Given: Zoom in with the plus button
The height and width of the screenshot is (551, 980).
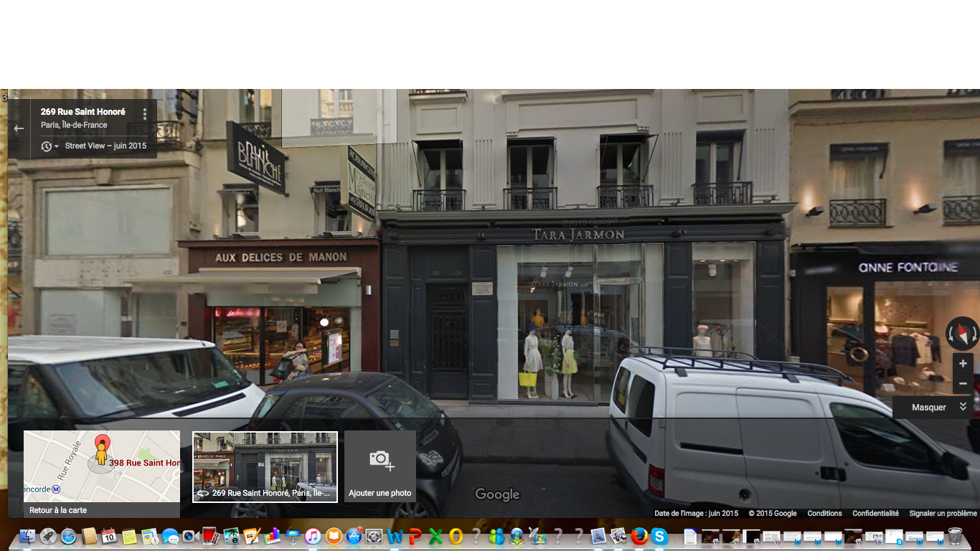Looking at the screenshot, I should tap(963, 364).
